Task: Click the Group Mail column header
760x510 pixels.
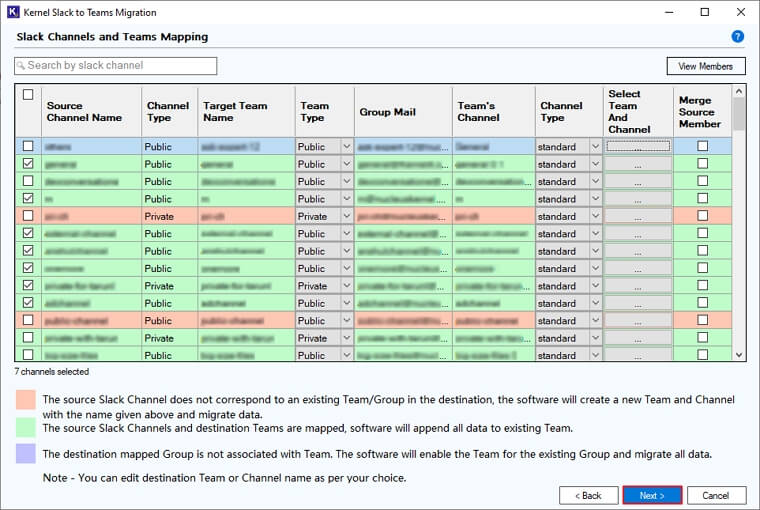Action: 388,112
